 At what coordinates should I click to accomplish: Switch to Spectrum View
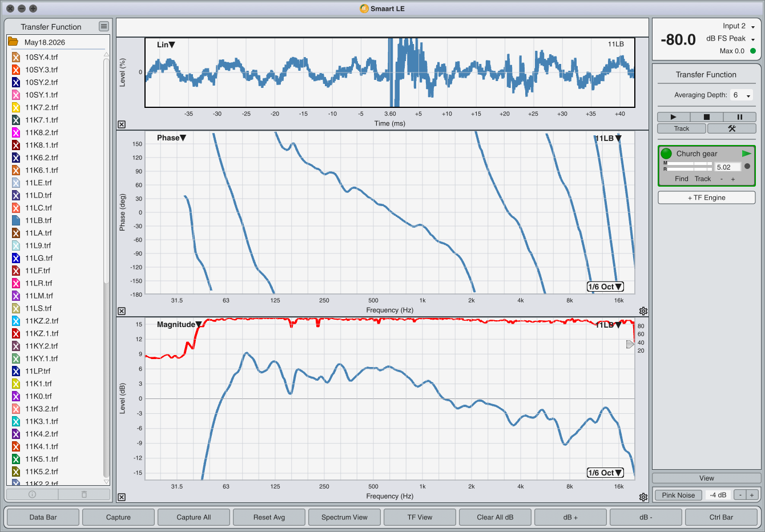click(x=344, y=517)
